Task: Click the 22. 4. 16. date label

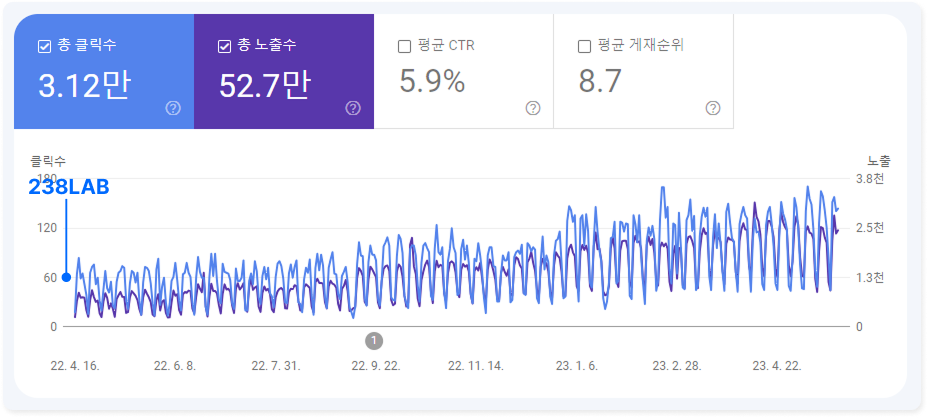Action: 75,366
